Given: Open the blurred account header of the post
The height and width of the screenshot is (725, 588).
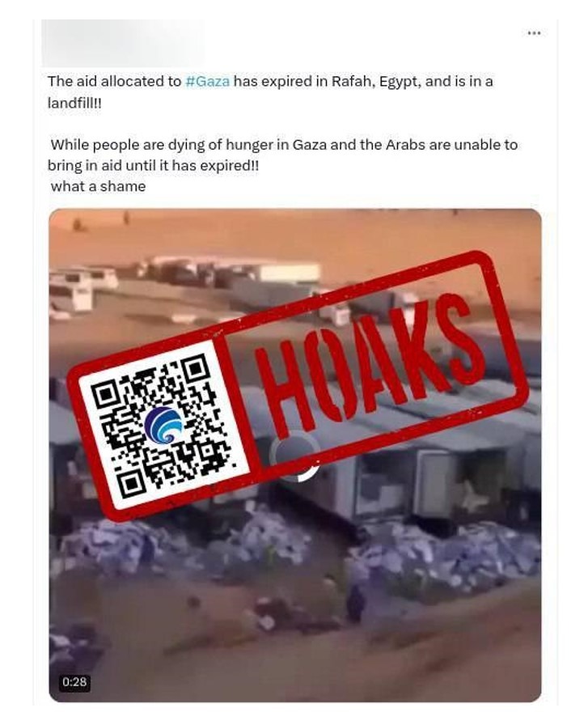Looking at the screenshot, I should coord(122,43).
